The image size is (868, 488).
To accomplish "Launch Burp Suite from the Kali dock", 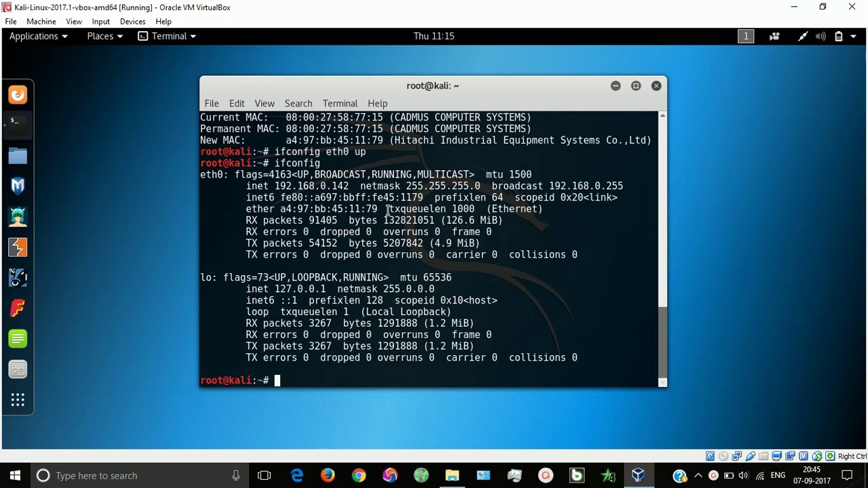I will [x=18, y=247].
